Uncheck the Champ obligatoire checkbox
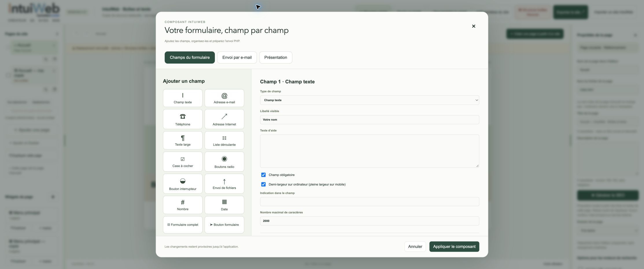Viewport: 644px width, 269px height. (263, 175)
